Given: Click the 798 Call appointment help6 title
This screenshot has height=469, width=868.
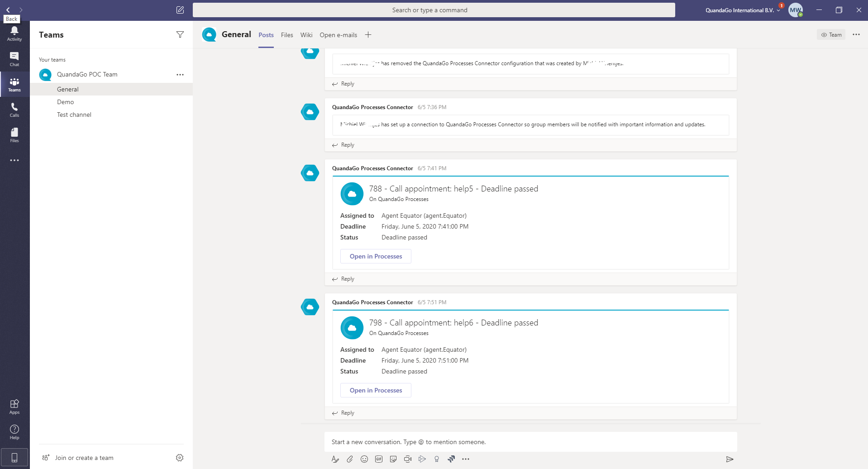Looking at the screenshot, I should point(453,323).
